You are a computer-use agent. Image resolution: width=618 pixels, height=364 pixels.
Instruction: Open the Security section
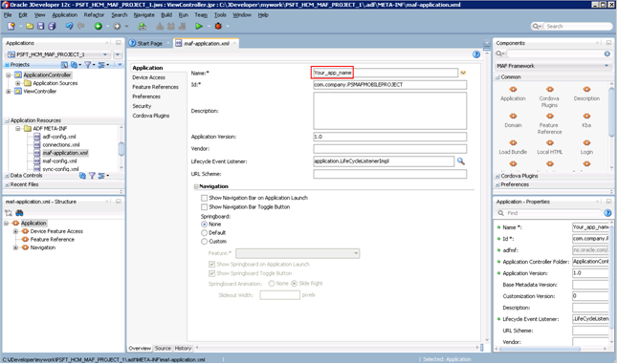(x=142, y=106)
